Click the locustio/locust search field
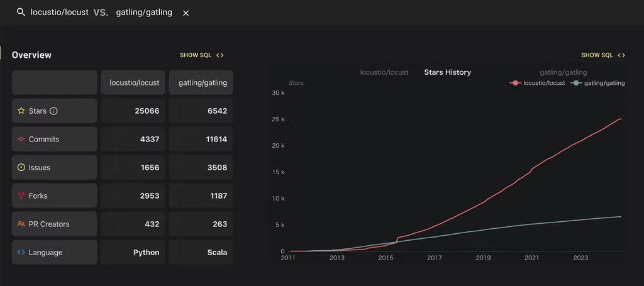 point(60,13)
